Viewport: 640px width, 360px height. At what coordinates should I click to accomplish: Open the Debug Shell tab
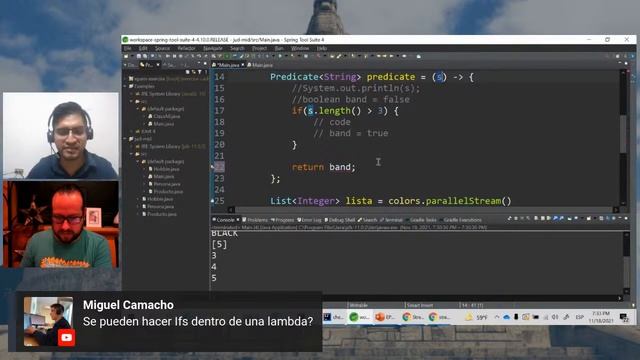coord(340,220)
